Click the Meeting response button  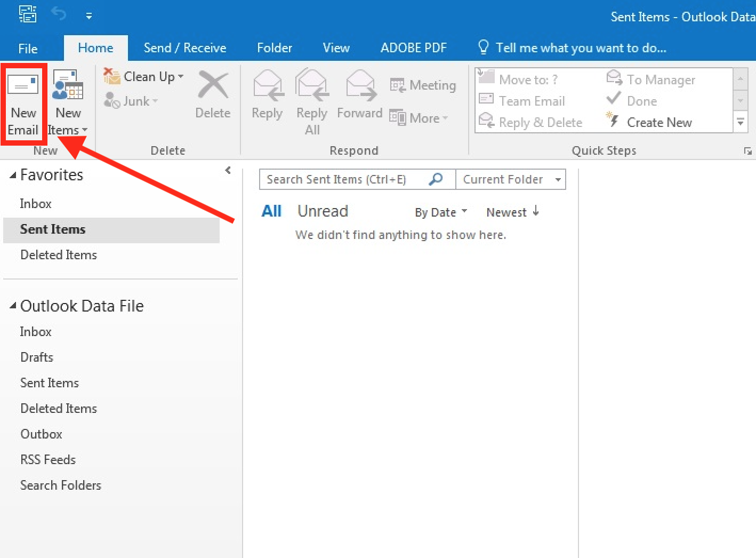pos(423,85)
